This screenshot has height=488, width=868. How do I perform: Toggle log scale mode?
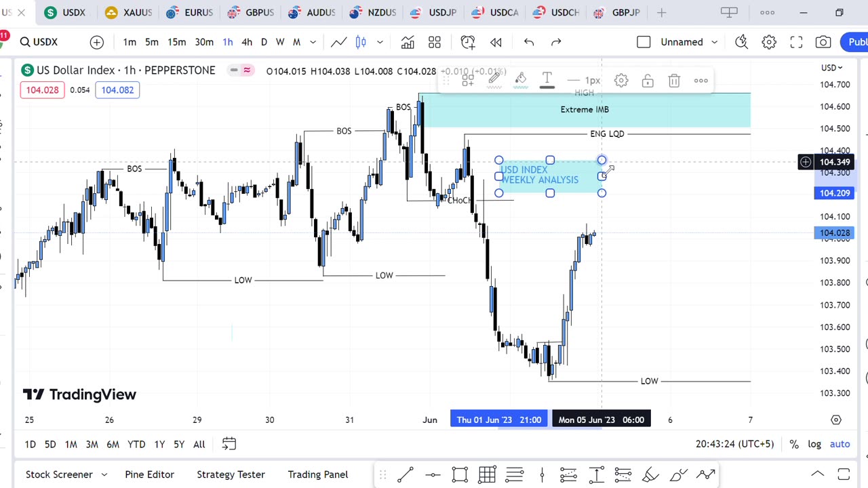[814, 444]
